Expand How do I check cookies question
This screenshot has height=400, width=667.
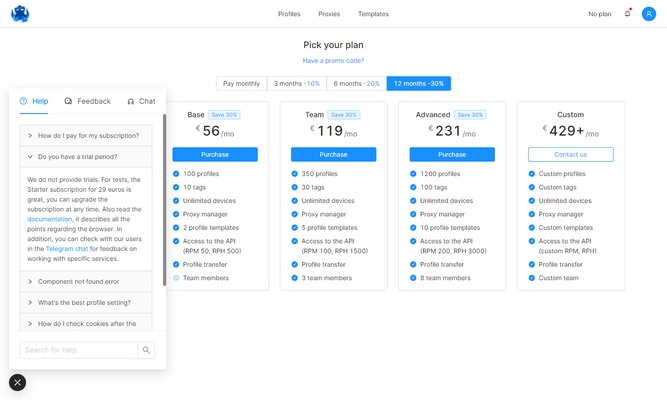coord(86,323)
